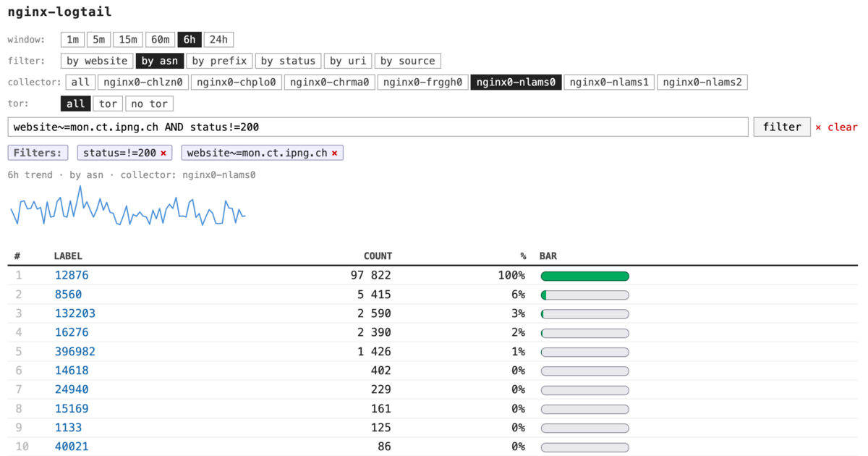This screenshot has width=868, height=456.
Task: Remove the status=!=200 filter chip
Action: 163,153
